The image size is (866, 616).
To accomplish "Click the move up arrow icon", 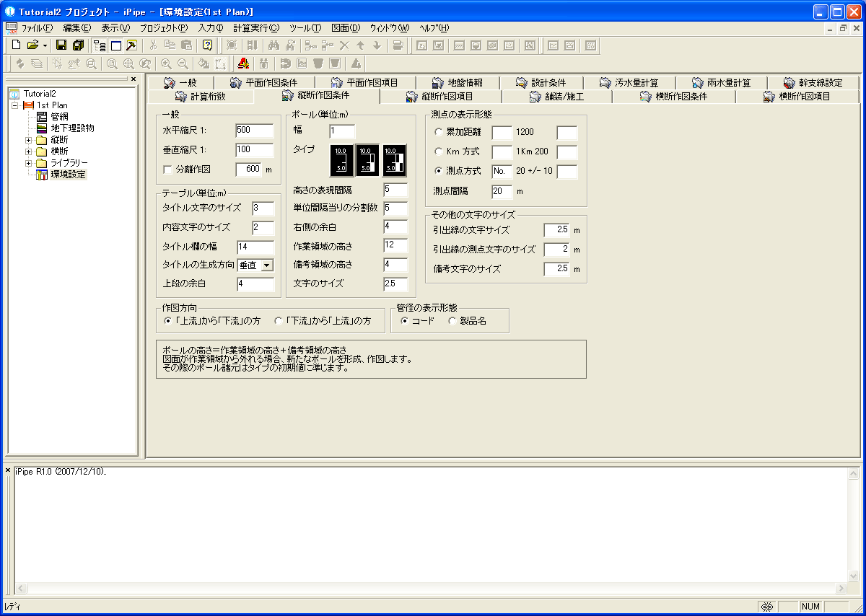I will pos(360,45).
